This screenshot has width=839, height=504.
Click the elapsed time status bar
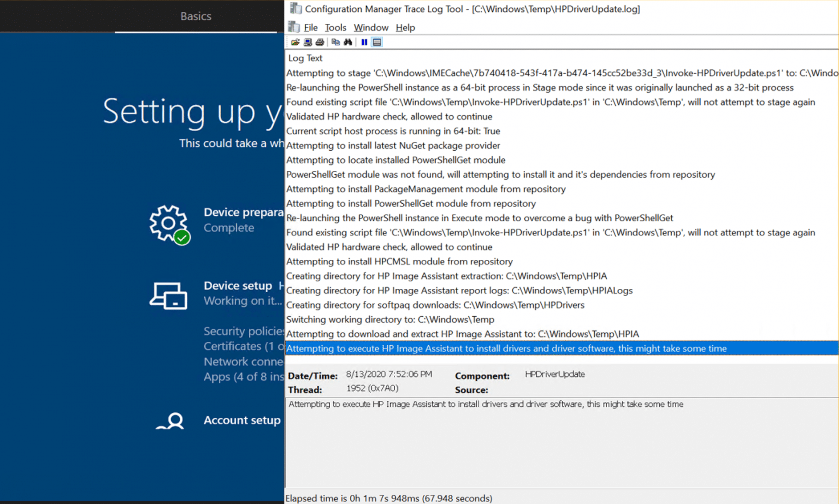389,498
